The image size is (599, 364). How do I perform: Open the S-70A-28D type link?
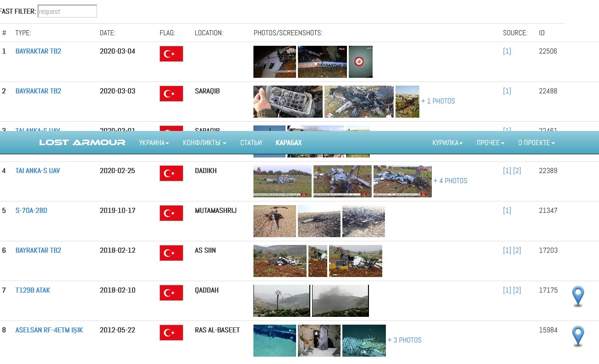[31, 211]
